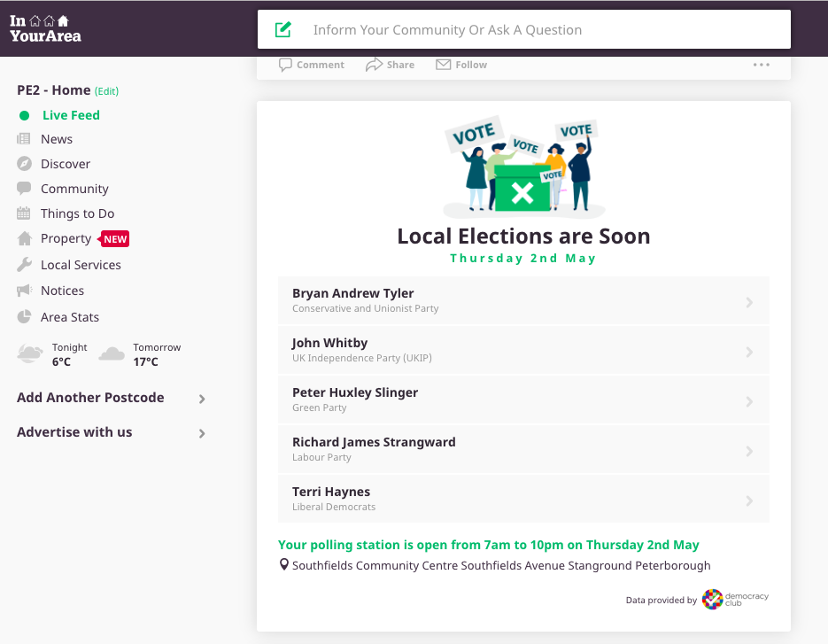Click the Local Services wrench icon
828x644 pixels.
[24, 265]
